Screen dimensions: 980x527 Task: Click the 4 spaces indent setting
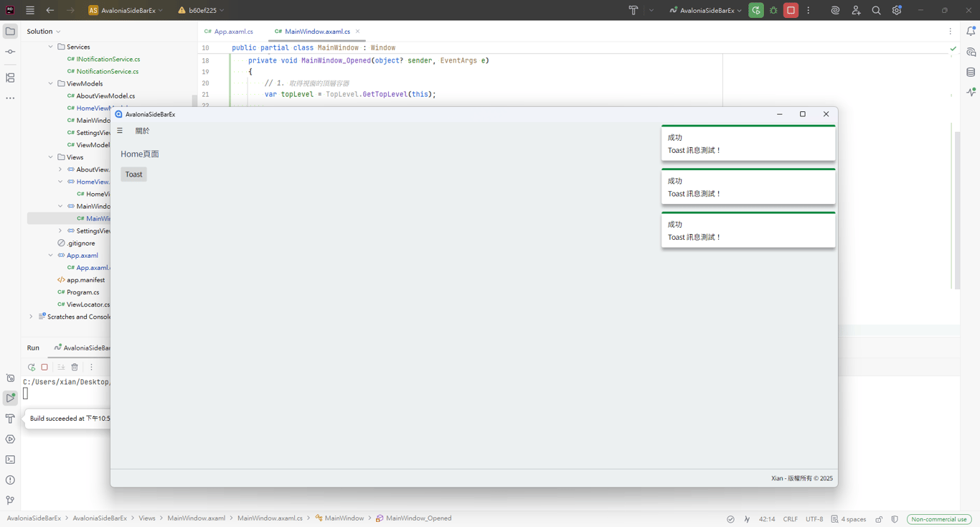(848, 519)
